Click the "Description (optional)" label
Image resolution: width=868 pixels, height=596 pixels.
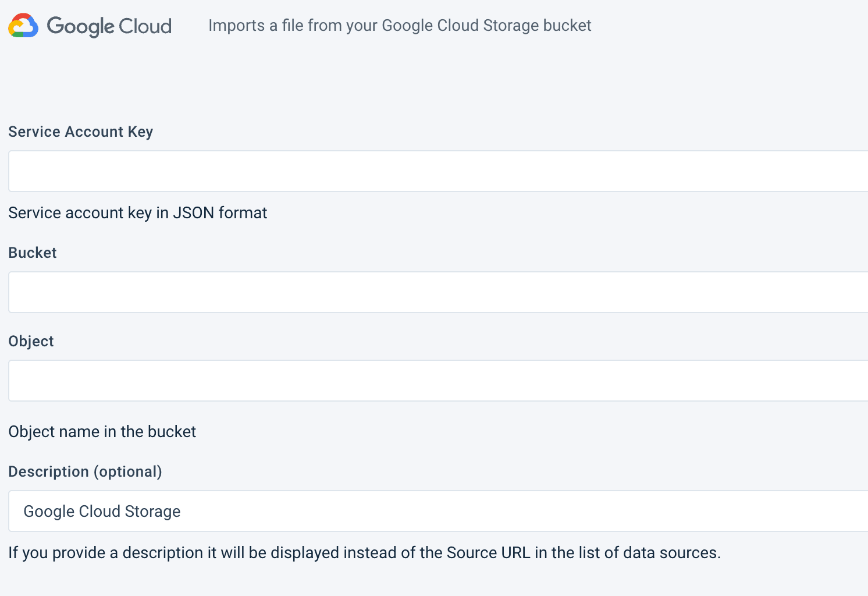(x=85, y=471)
